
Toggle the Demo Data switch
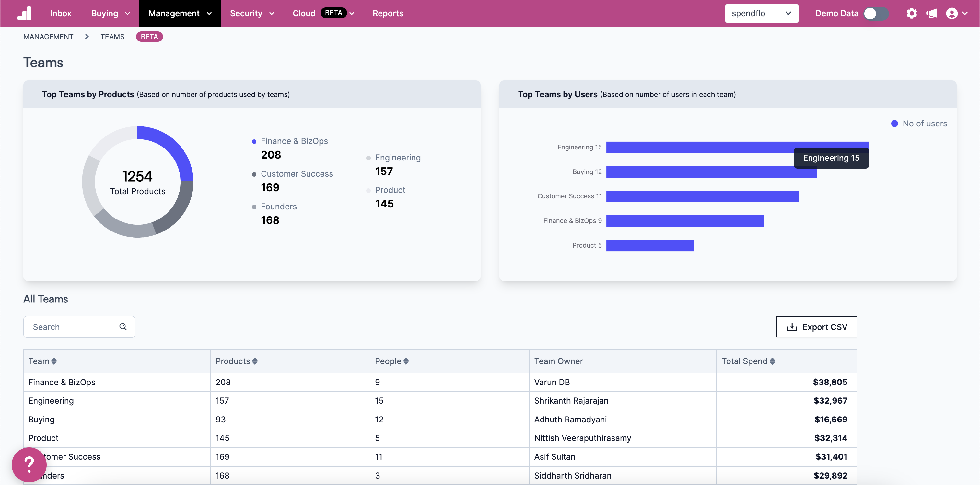pos(876,13)
